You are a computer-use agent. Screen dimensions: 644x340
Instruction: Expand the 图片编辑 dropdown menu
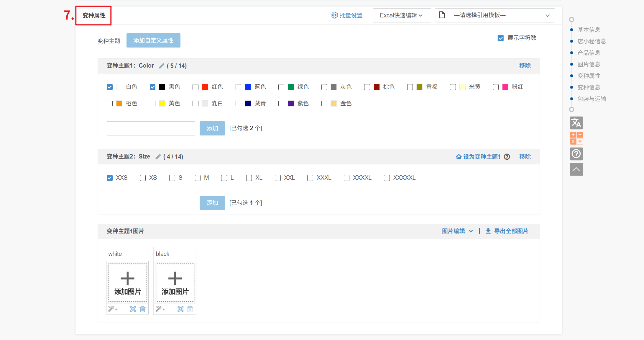[x=457, y=231]
